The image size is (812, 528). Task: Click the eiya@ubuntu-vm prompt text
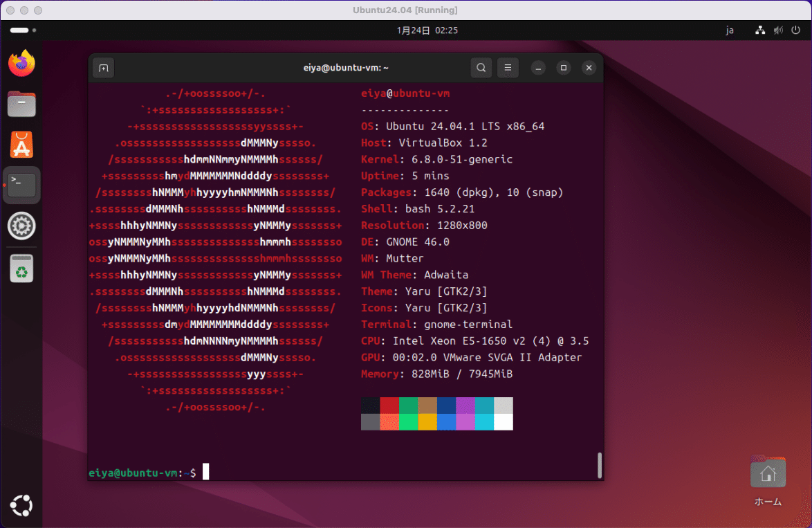(x=133, y=473)
